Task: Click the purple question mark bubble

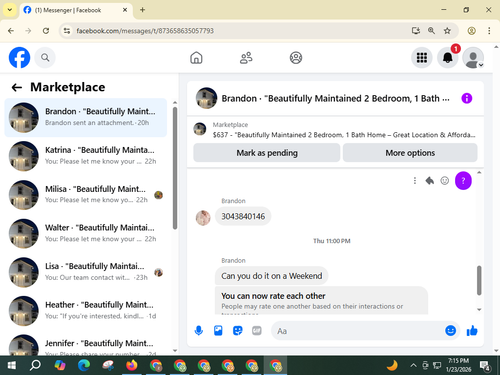Action: (x=463, y=181)
